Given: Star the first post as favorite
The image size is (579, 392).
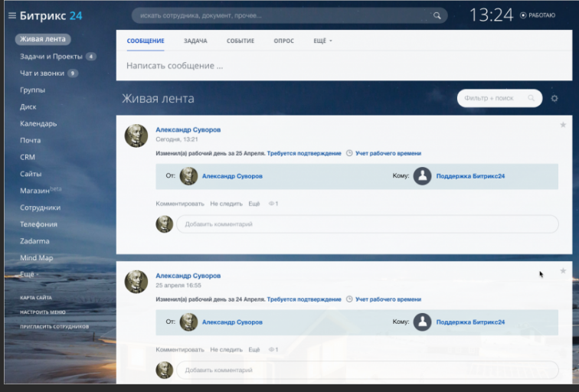Looking at the screenshot, I should click(563, 124).
